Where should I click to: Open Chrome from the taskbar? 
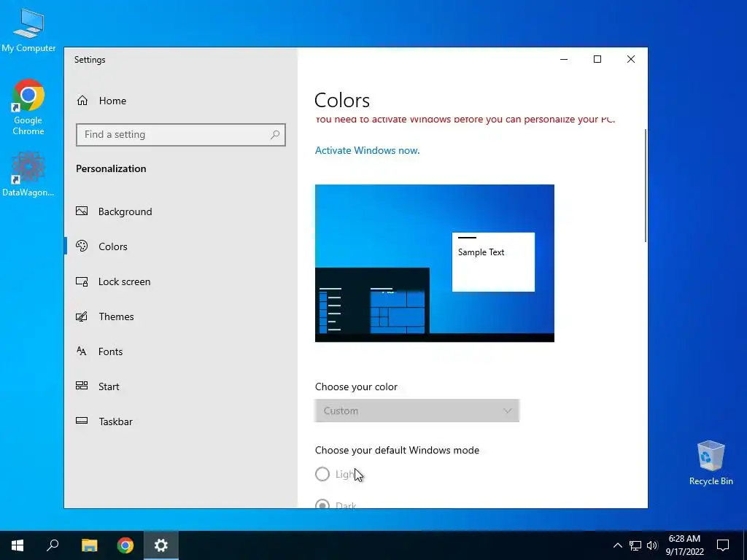(125, 545)
